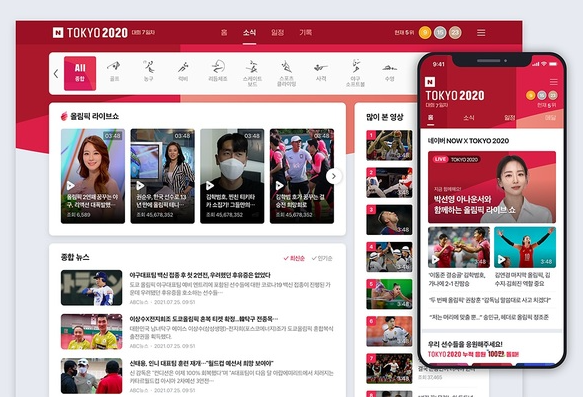Click the silver medal count badge in desktop header

(x=440, y=33)
